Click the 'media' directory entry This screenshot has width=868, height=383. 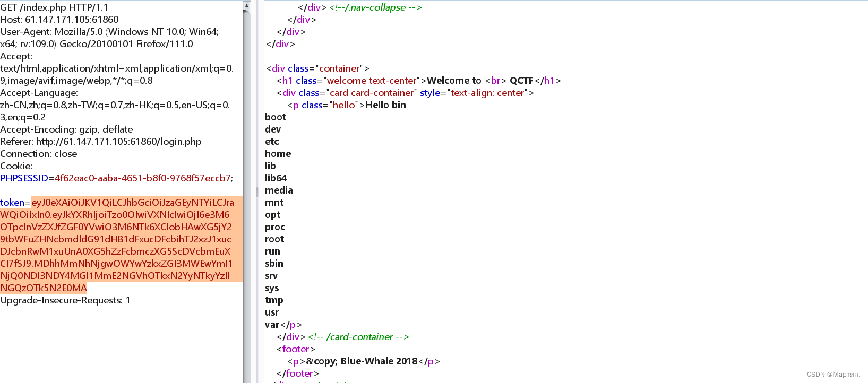pos(279,190)
